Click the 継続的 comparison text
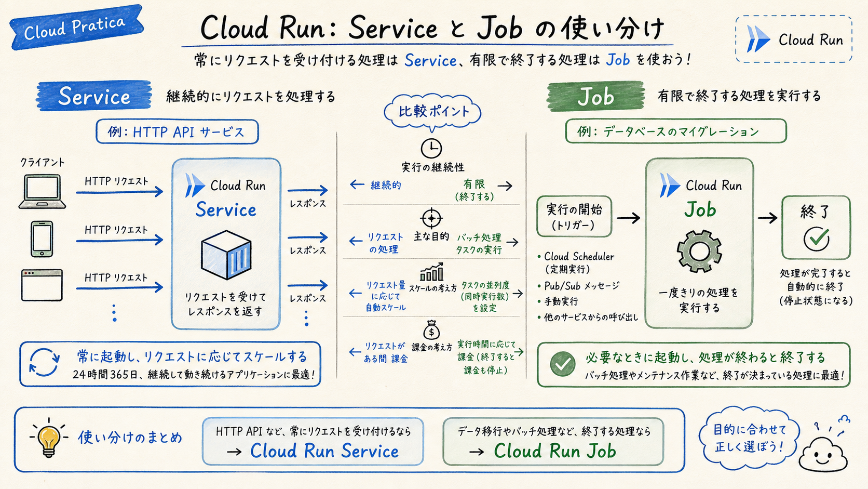This screenshot has width=868, height=489. tap(386, 185)
